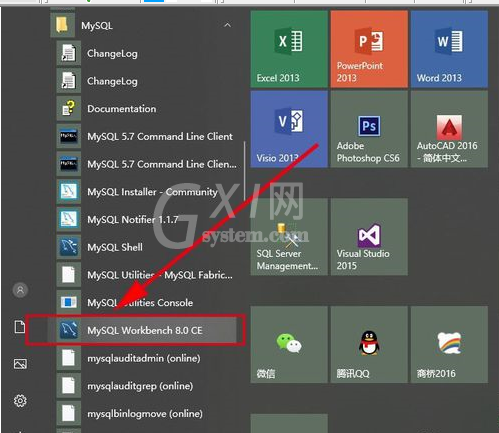This screenshot has height=433, width=499.
Task: Collapse the MySQL folder chevron
Action: tap(227, 25)
